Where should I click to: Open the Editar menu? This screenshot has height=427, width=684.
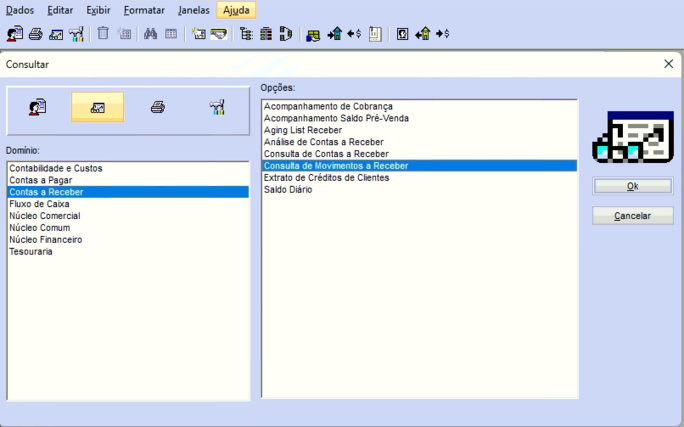click(60, 10)
